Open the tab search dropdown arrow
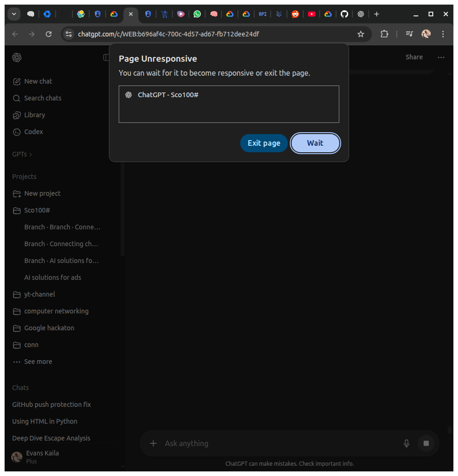Image resolution: width=458 pixels, height=476 pixels. 14,14
